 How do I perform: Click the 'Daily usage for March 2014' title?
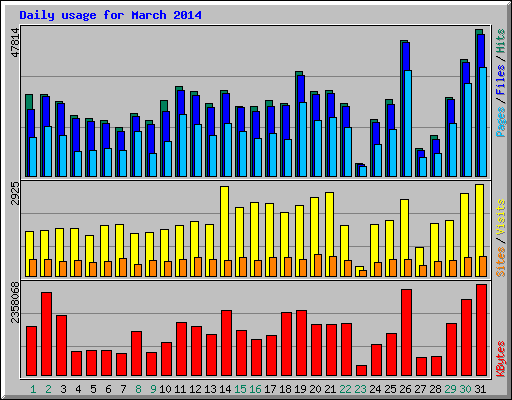pos(110,15)
